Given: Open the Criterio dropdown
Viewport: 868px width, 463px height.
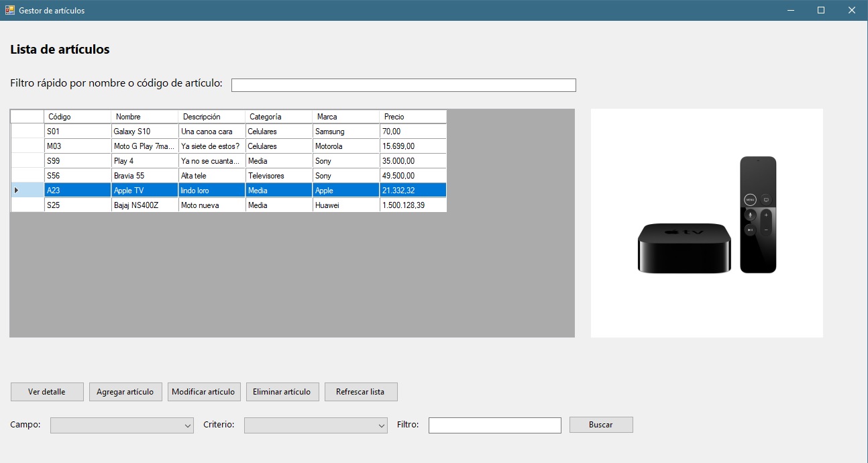Looking at the screenshot, I should [x=316, y=425].
